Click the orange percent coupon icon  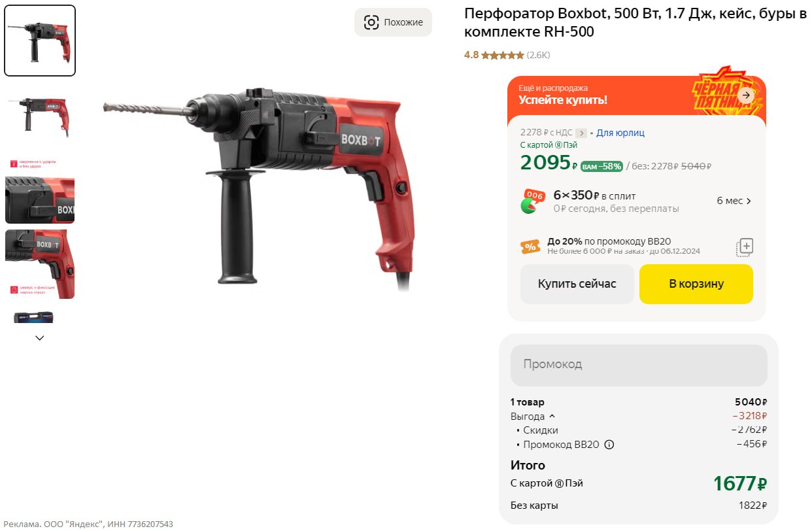[x=530, y=247]
